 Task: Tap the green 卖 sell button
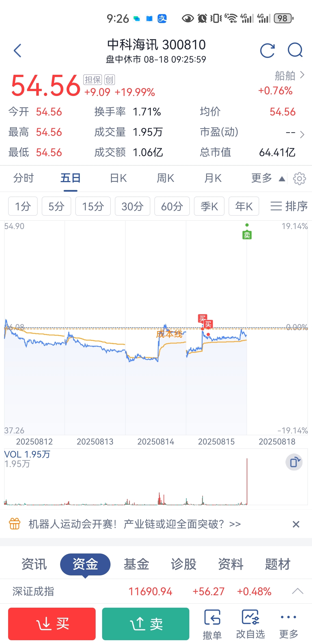pos(146,624)
